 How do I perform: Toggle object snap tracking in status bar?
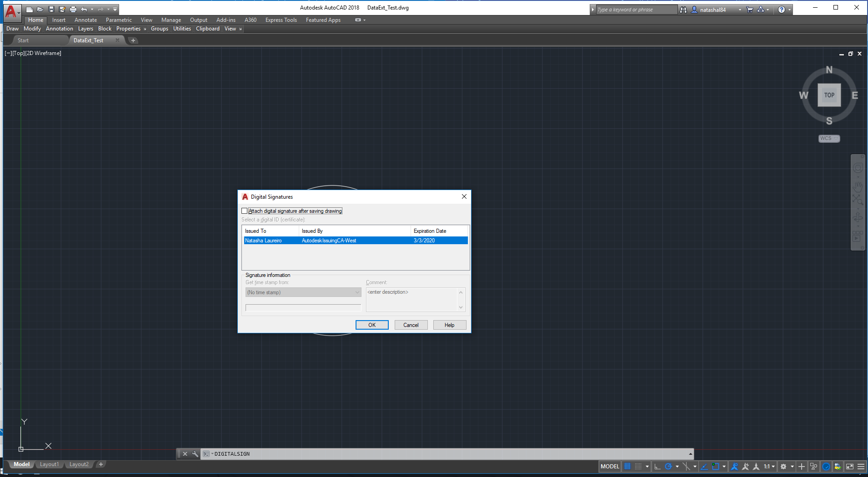pos(704,467)
